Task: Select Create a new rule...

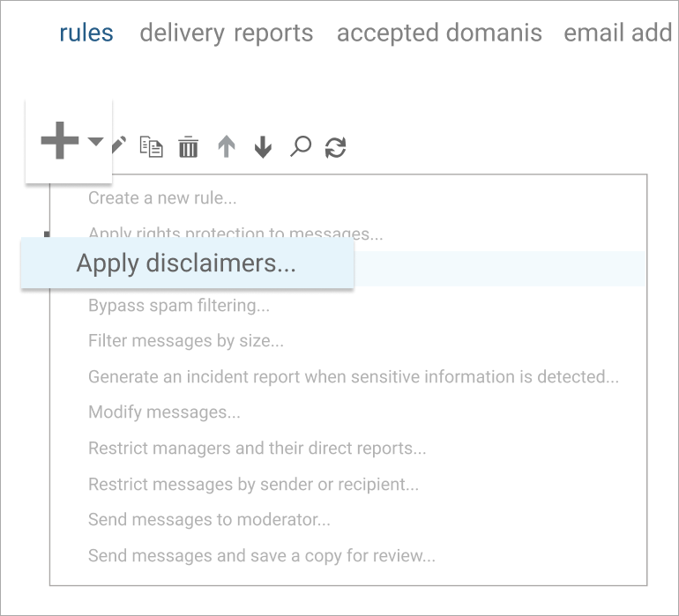Action: pyautogui.click(x=162, y=197)
